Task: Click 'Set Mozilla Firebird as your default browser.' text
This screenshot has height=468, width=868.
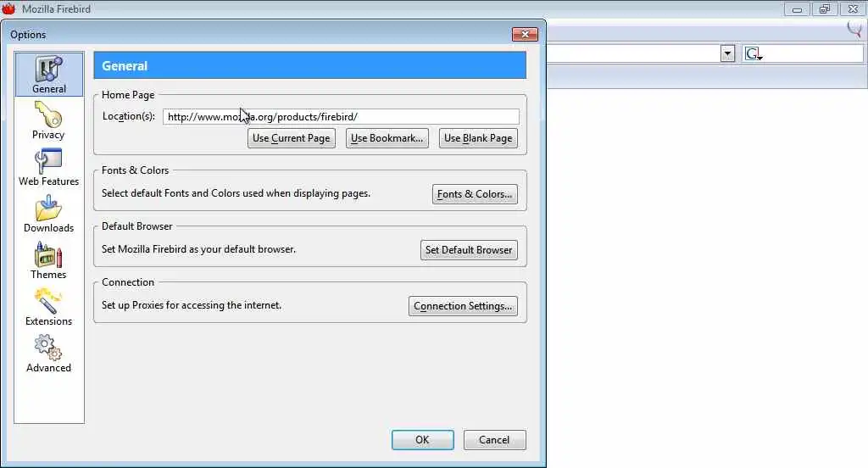Action: coord(198,249)
